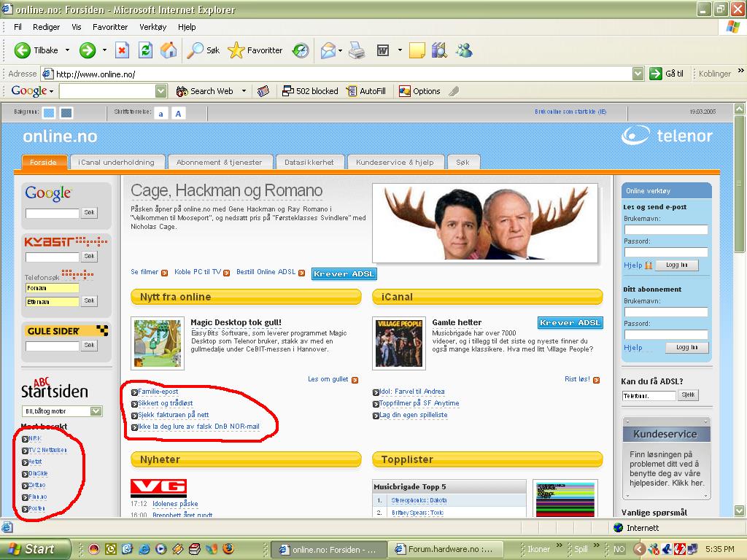Viewport: 747px width, 560px height.
Task: Expand the Back button history dropdown arrow
Action: (x=67, y=50)
